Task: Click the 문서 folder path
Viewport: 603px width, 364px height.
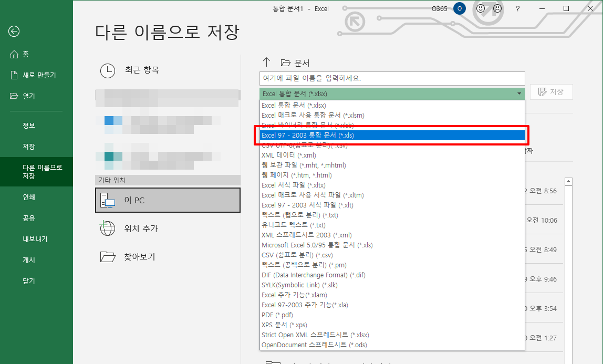Action: (295, 63)
